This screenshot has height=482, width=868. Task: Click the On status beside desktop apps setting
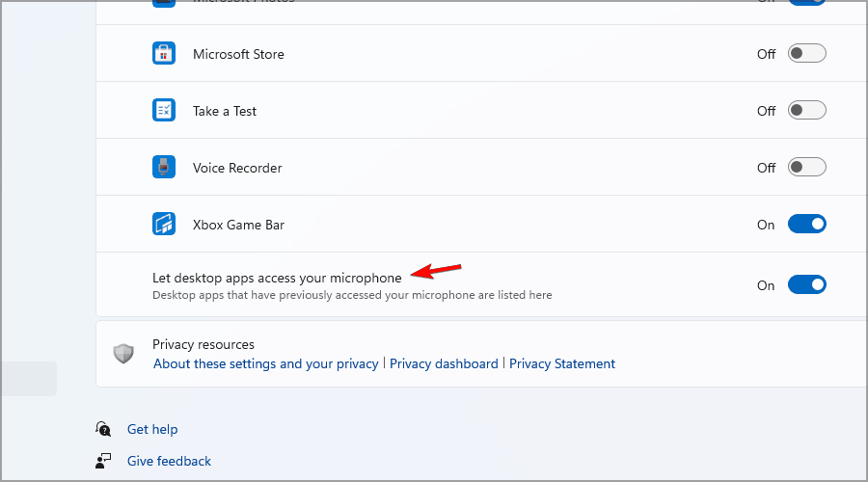point(766,285)
